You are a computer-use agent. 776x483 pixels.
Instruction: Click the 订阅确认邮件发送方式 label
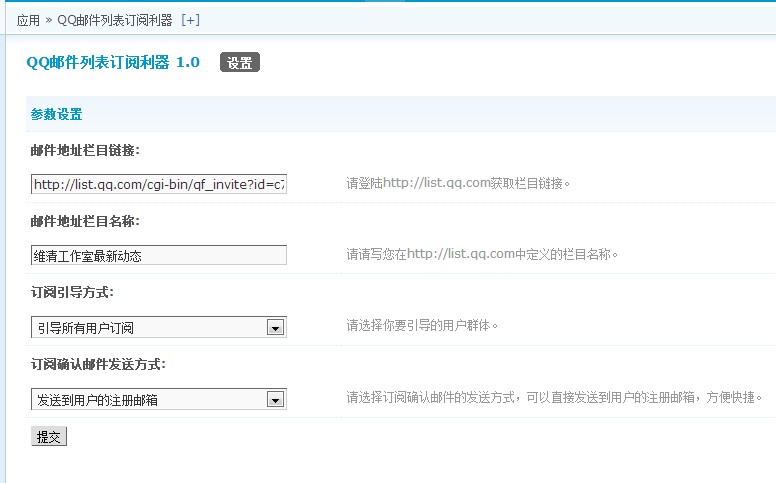(98, 365)
